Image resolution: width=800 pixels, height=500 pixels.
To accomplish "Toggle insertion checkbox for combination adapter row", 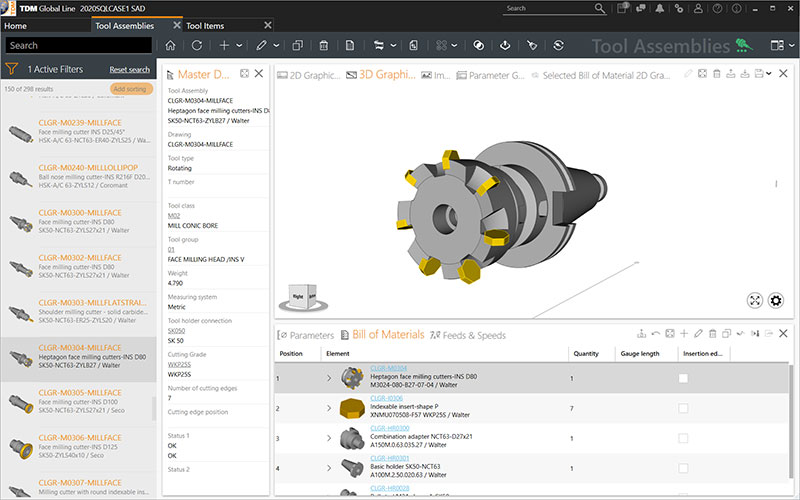I will coord(683,438).
